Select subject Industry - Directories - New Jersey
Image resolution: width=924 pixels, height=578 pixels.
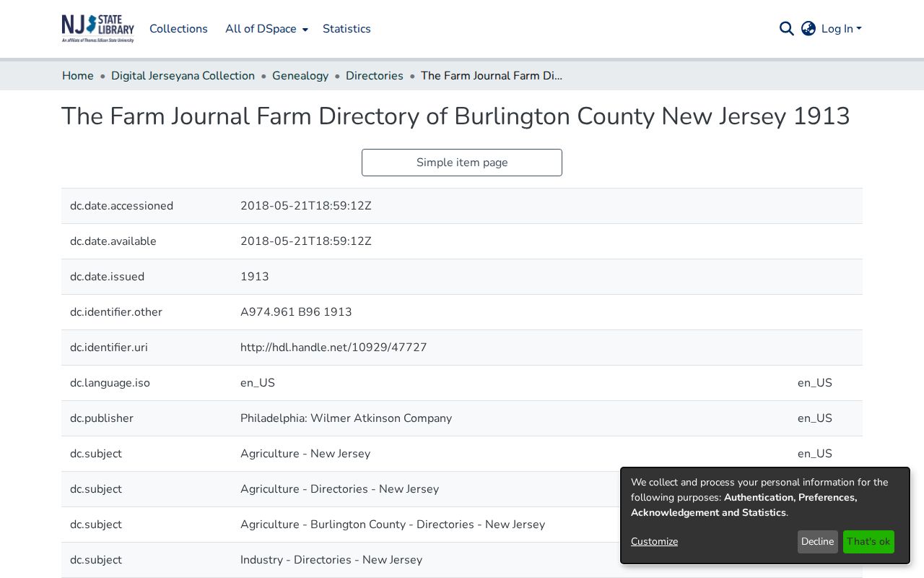331,560
